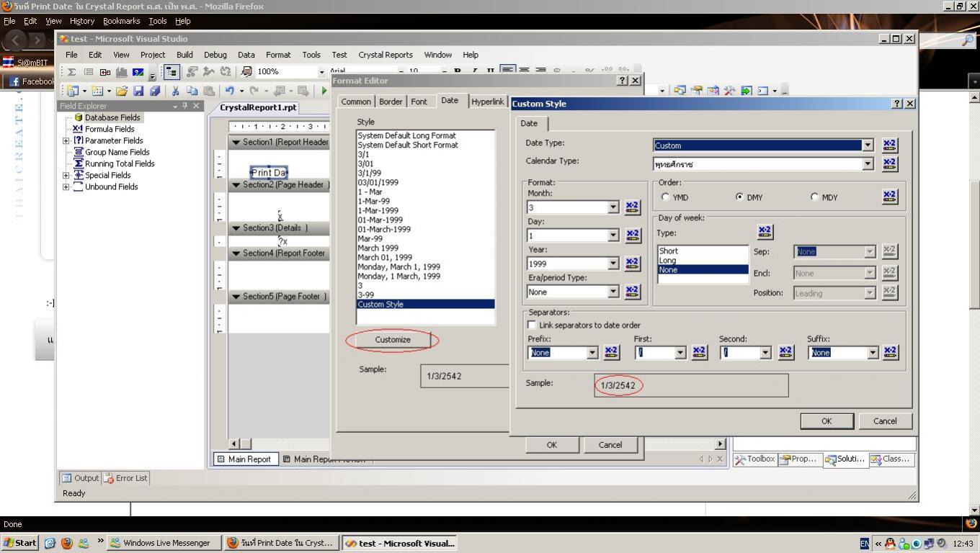Screen dimensions: 980x553
Task: Open the zoom 100% dropdown
Action: point(321,72)
